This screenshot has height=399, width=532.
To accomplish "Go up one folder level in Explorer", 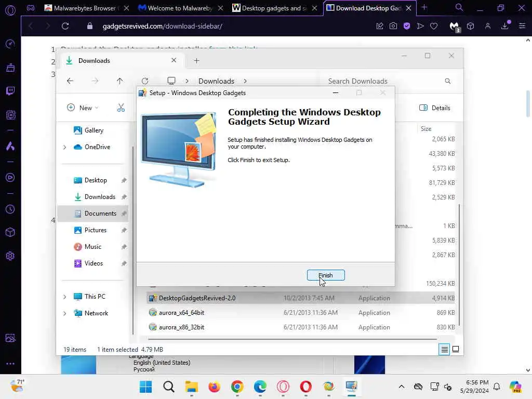I will click(119, 81).
